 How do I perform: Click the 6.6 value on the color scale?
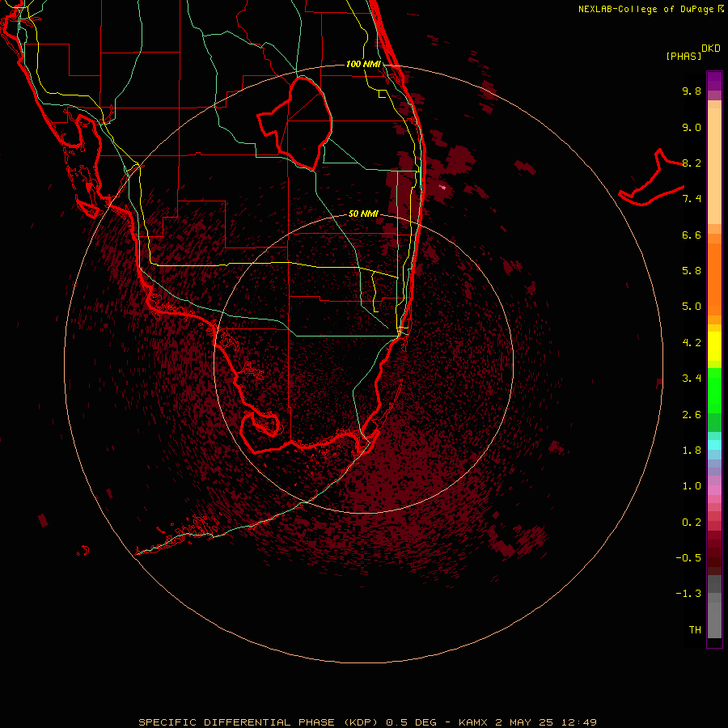(x=692, y=235)
